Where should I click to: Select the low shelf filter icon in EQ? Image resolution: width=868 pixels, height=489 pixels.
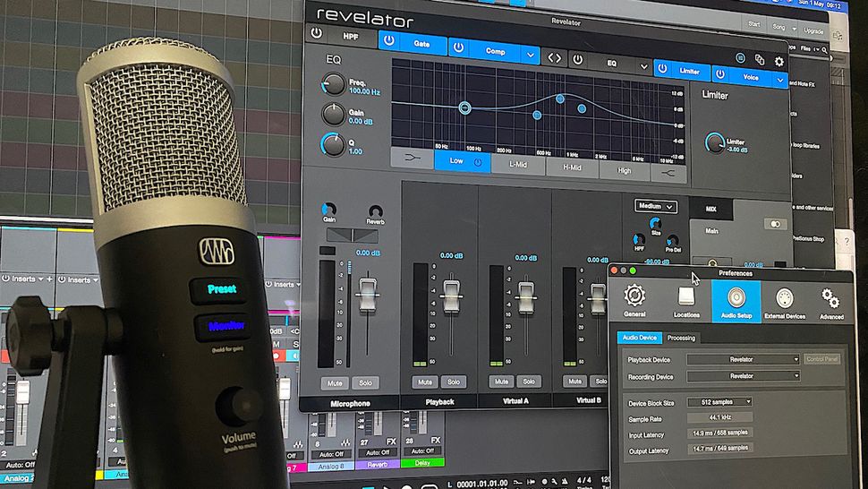(x=412, y=159)
